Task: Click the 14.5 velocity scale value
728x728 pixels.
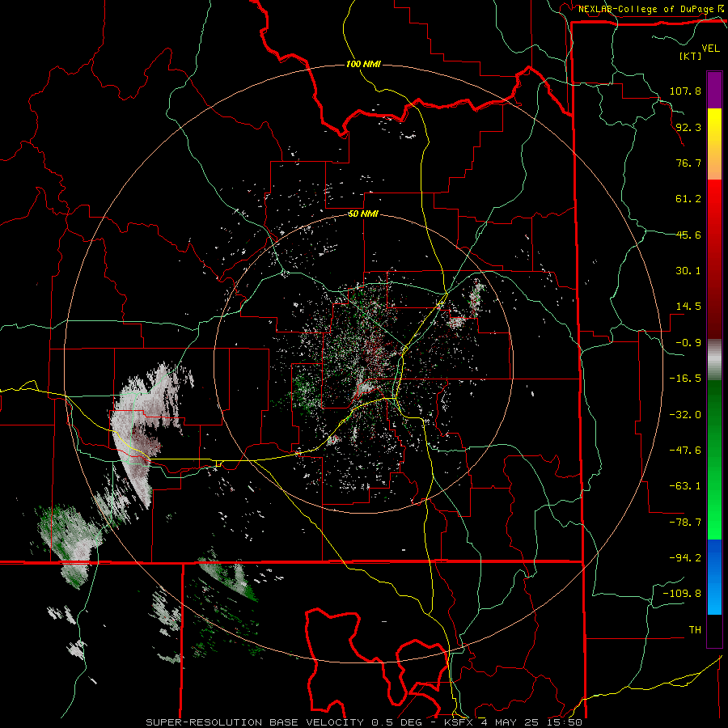Action: coord(688,307)
